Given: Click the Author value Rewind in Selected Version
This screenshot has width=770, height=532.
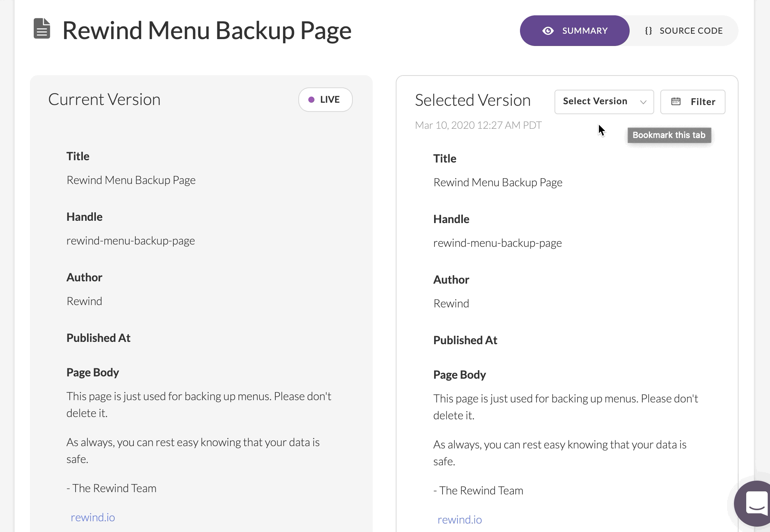Looking at the screenshot, I should coord(451,304).
